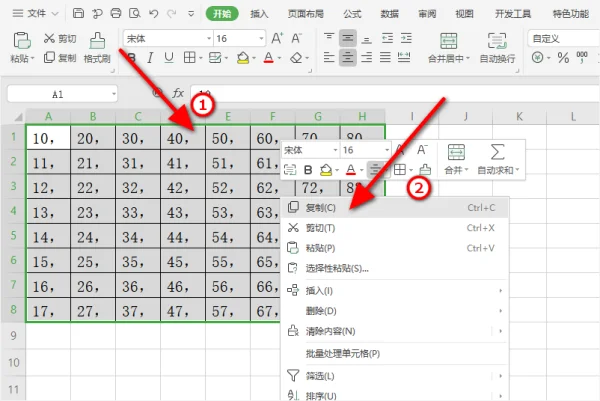
Task: Open the number format 自定义 box
Action: coord(564,39)
